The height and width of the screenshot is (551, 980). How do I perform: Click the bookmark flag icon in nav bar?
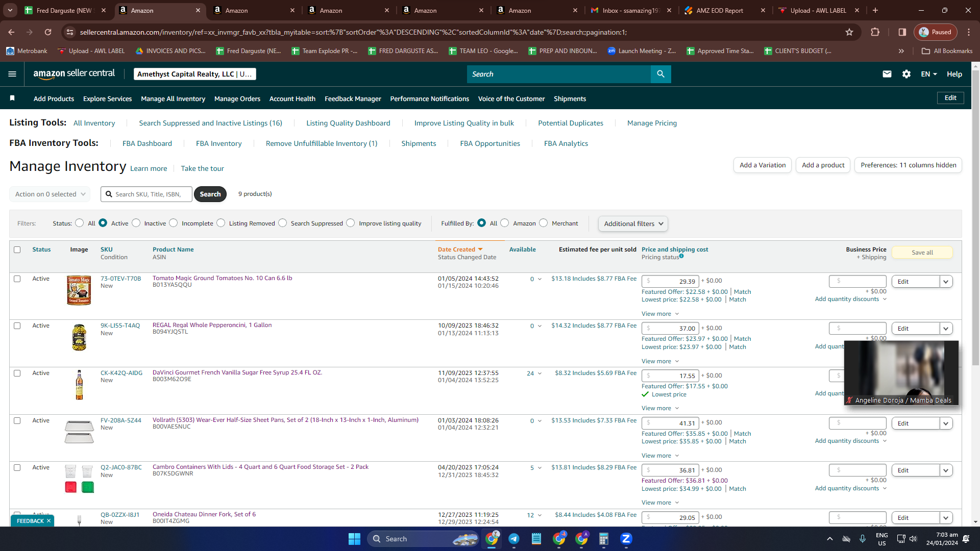(x=12, y=98)
